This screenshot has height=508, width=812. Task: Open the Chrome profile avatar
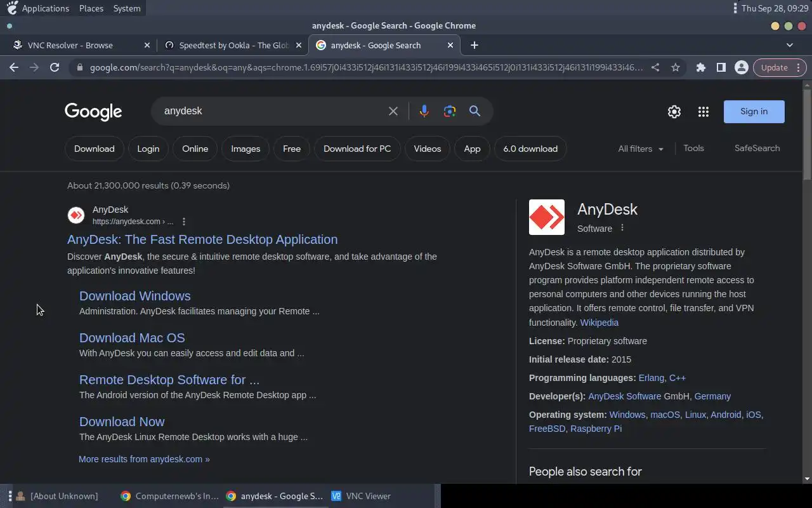[741, 67]
